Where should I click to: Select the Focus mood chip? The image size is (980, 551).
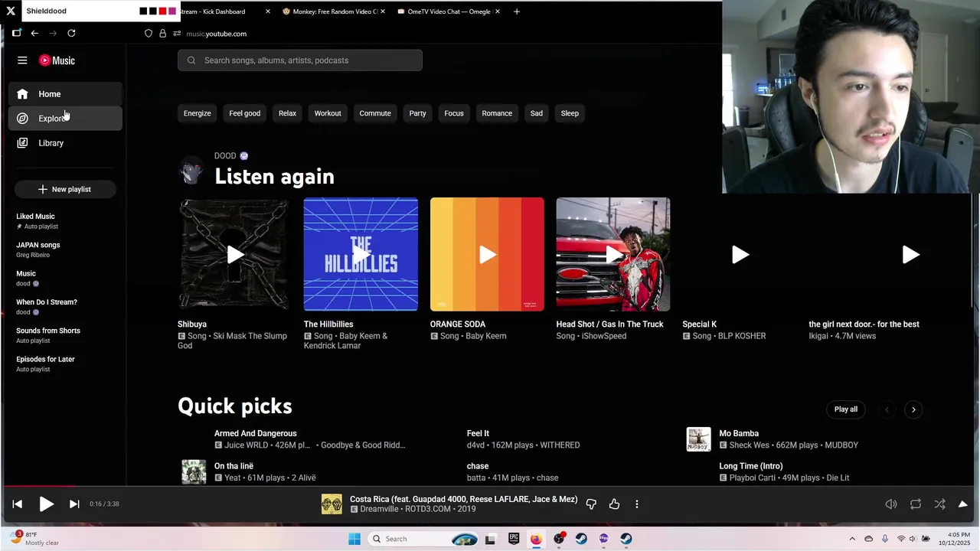tap(454, 113)
